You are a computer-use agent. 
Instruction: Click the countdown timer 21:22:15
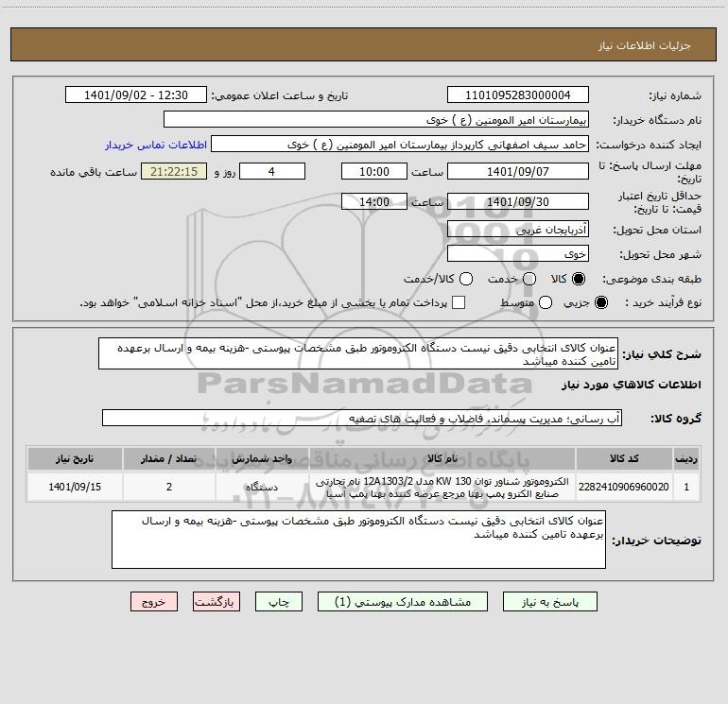[174, 171]
